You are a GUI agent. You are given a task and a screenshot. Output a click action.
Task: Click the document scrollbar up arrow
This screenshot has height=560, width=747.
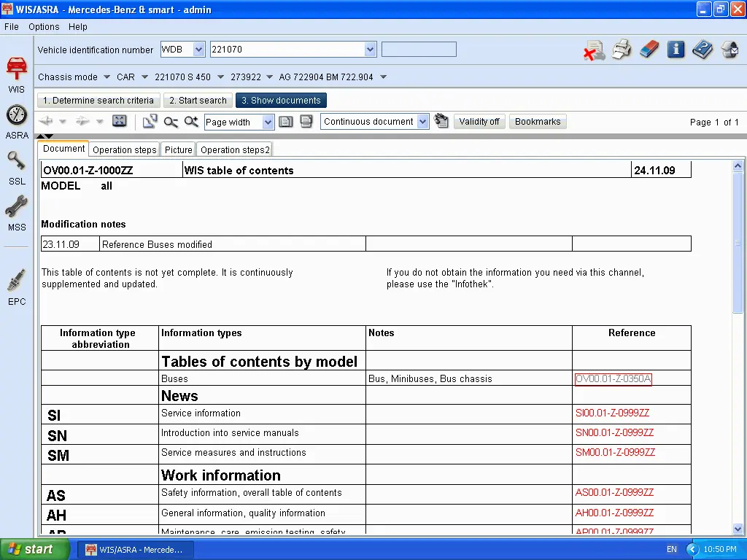click(738, 166)
